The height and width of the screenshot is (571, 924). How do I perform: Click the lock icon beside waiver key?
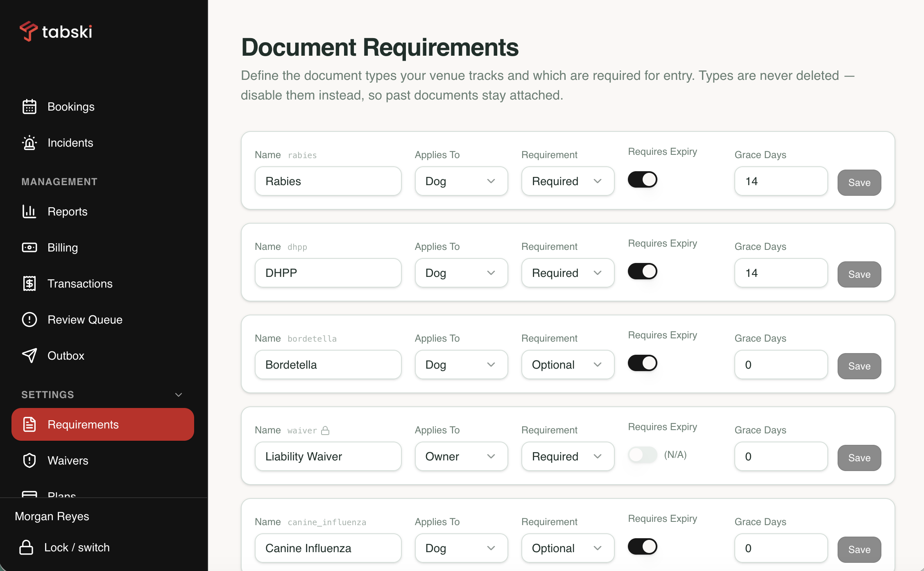click(325, 431)
